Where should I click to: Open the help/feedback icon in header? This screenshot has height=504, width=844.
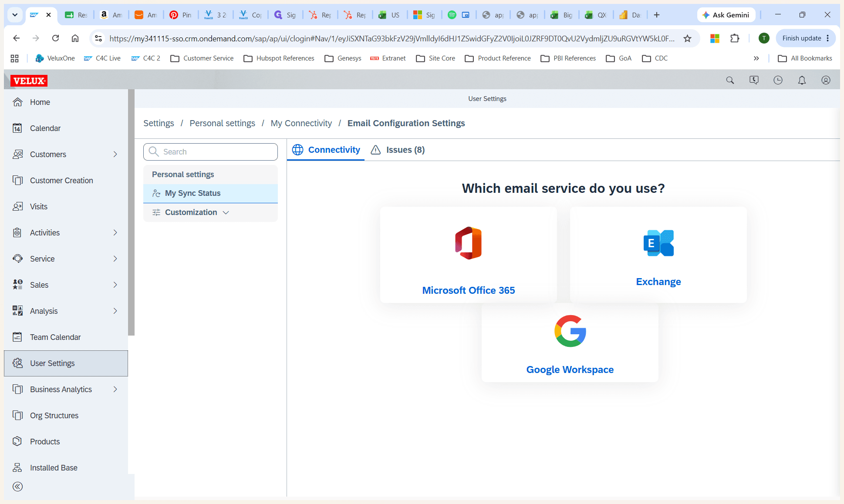point(754,80)
